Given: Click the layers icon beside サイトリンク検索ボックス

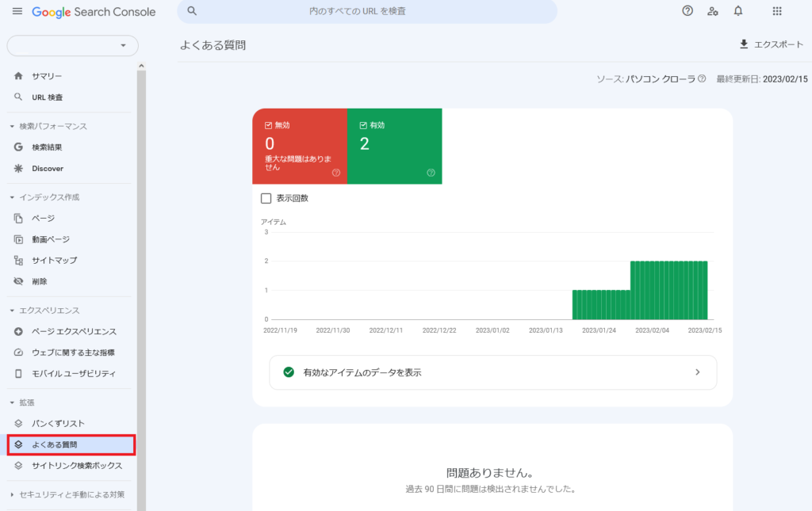Looking at the screenshot, I should [19, 466].
